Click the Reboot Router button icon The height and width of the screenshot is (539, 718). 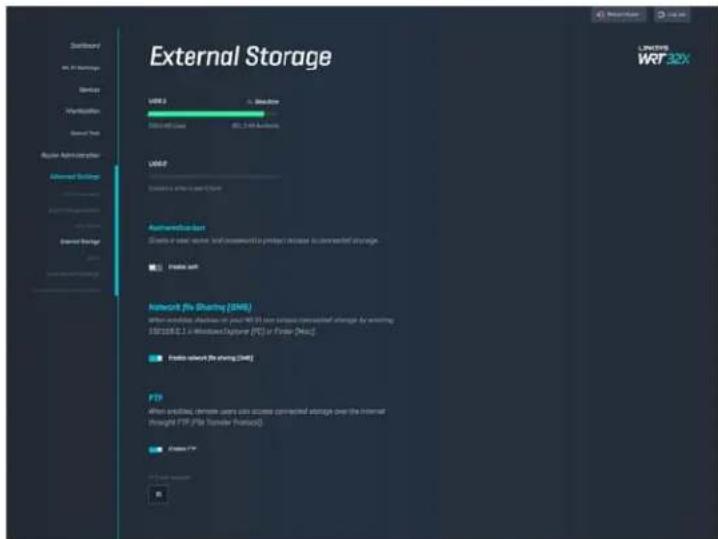point(600,15)
